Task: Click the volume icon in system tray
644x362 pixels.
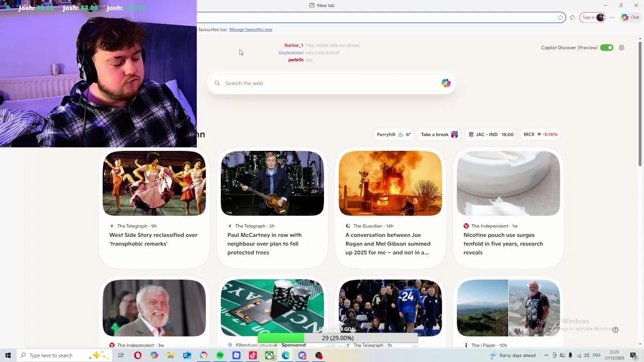Action: point(587,355)
